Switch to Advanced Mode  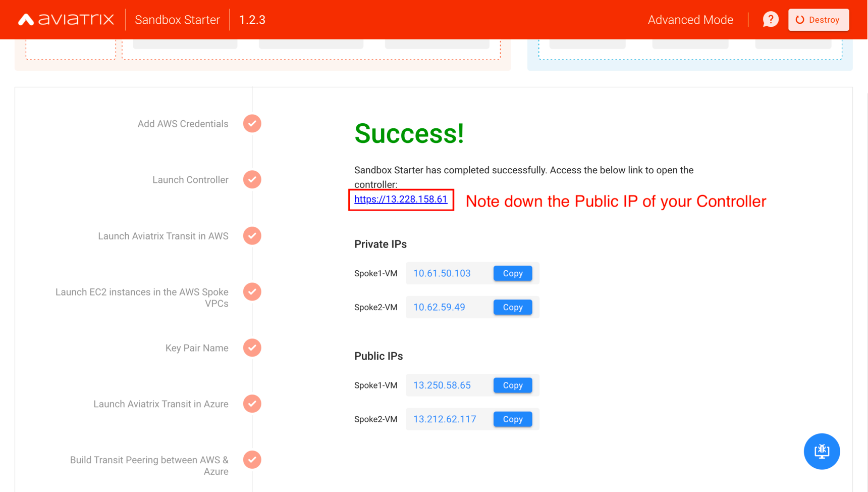point(690,20)
